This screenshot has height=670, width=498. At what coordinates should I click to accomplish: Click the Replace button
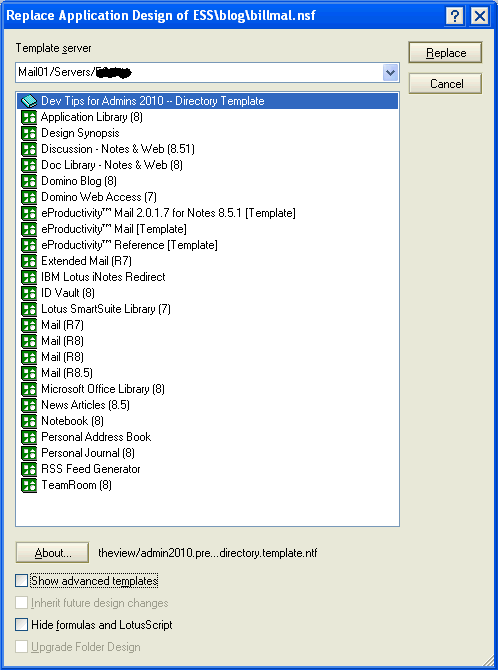(445, 53)
